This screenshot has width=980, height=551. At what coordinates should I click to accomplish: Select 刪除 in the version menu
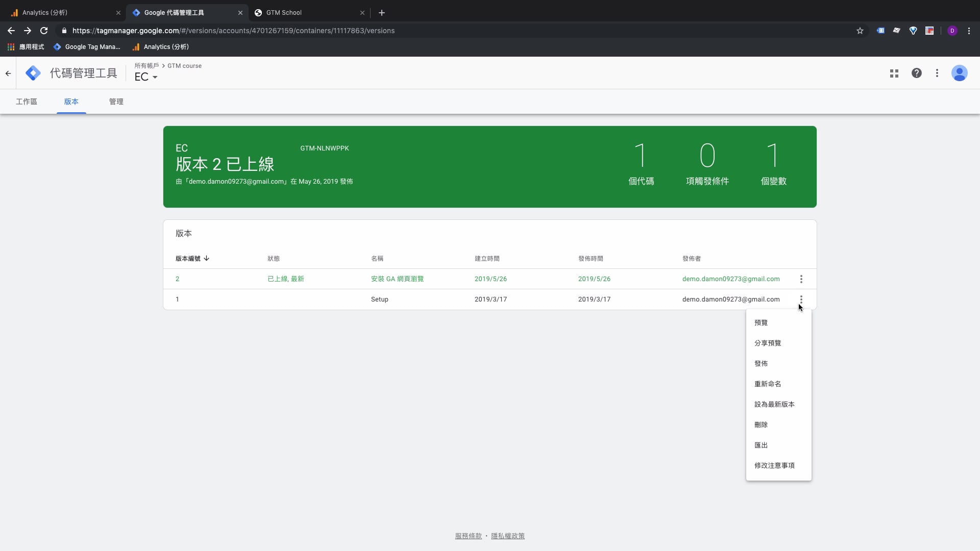click(x=761, y=425)
